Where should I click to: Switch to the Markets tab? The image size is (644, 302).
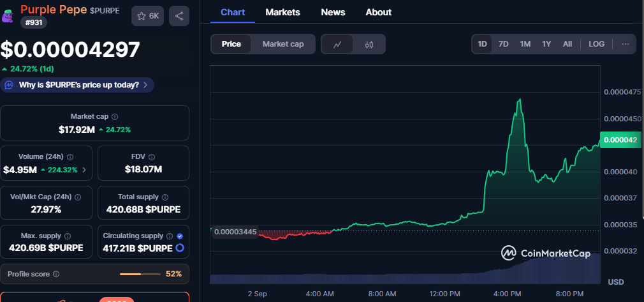[x=282, y=12]
